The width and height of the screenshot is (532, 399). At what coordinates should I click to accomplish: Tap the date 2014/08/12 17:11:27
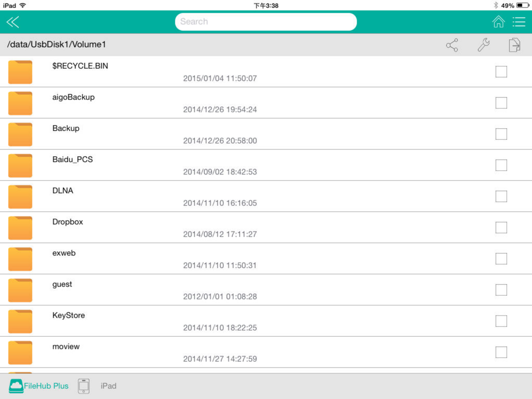(220, 235)
